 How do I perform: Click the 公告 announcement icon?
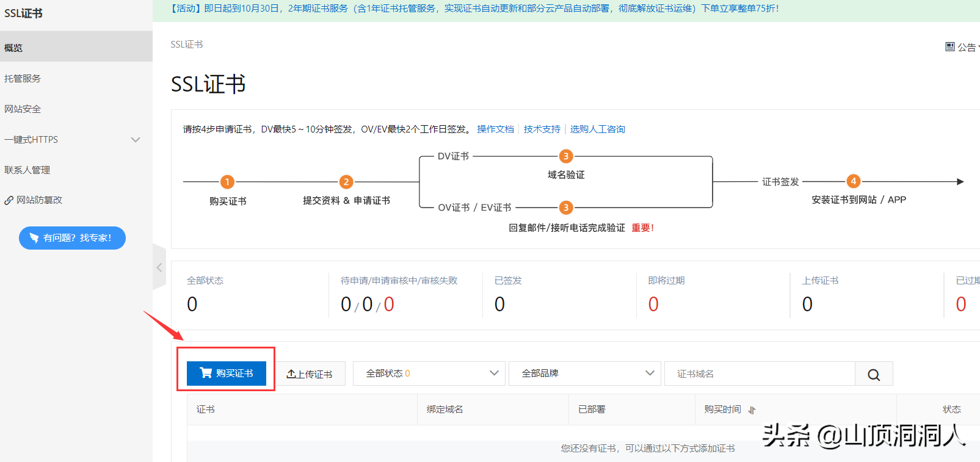tap(950, 47)
